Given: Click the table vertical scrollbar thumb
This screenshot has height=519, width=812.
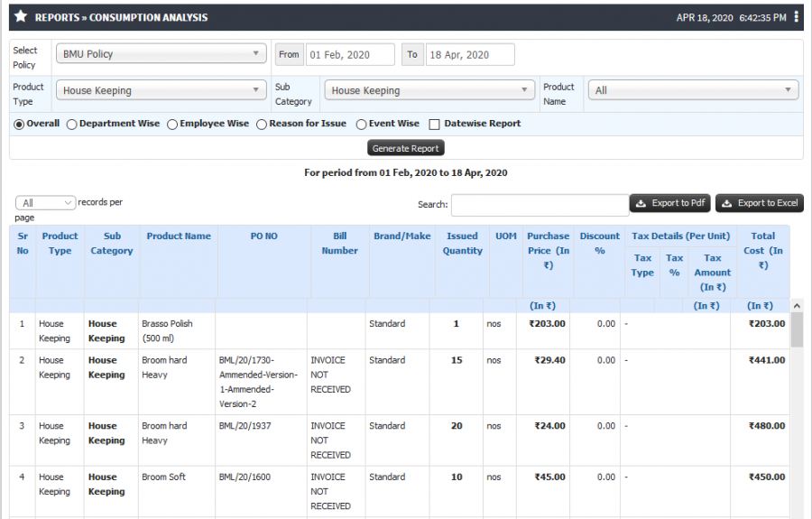Looking at the screenshot, I should click(x=797, y=330).
